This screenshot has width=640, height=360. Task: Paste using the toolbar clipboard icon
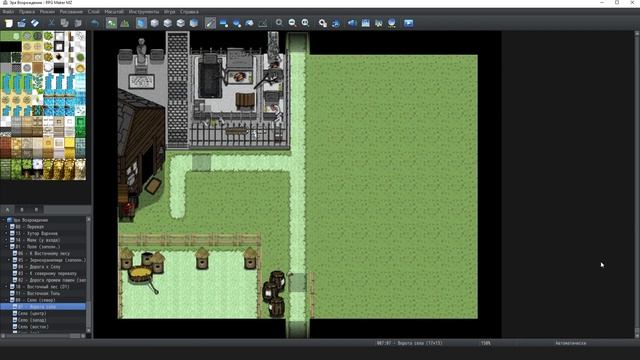78,23
